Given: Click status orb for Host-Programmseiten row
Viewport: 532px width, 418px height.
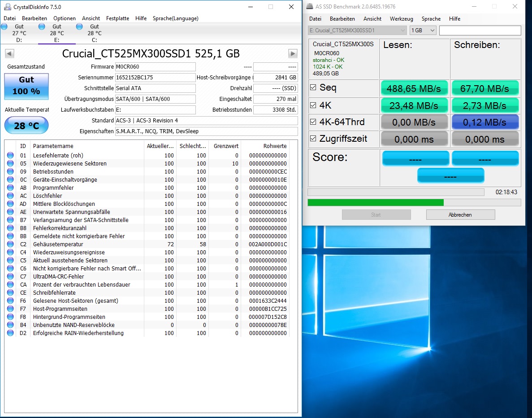Looking at the screenshot, I should pyautogui.click(x=10, y=309).
